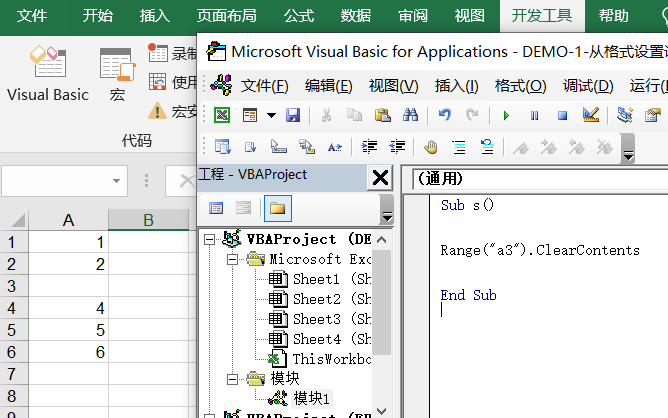Select cell A3 in Excel sheet

68,286
